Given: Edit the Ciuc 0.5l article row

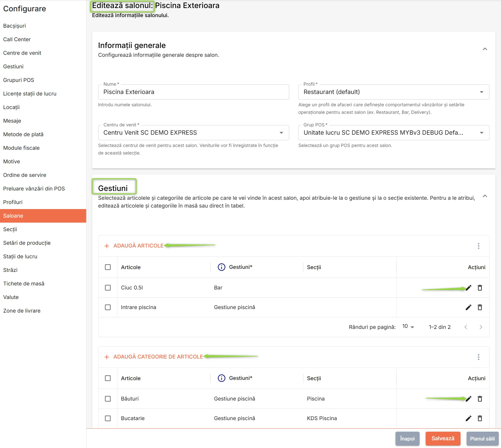Looking at the screenshot, I should (x=468, y=288).
